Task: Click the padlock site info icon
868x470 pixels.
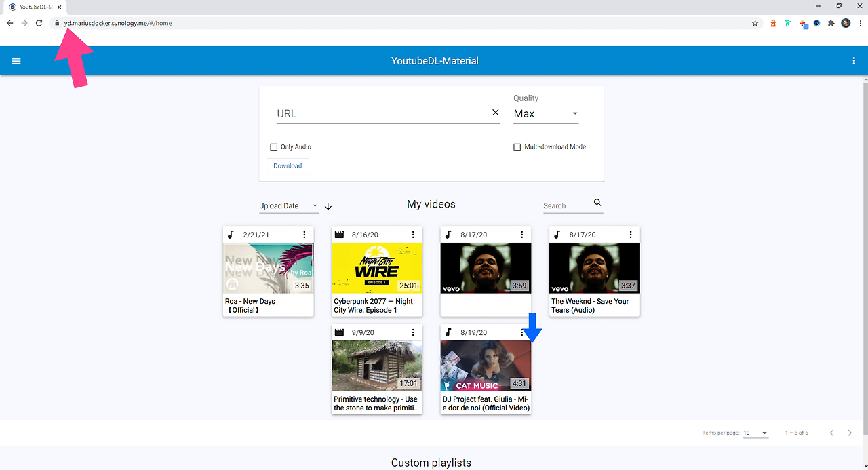Action: 58,23
